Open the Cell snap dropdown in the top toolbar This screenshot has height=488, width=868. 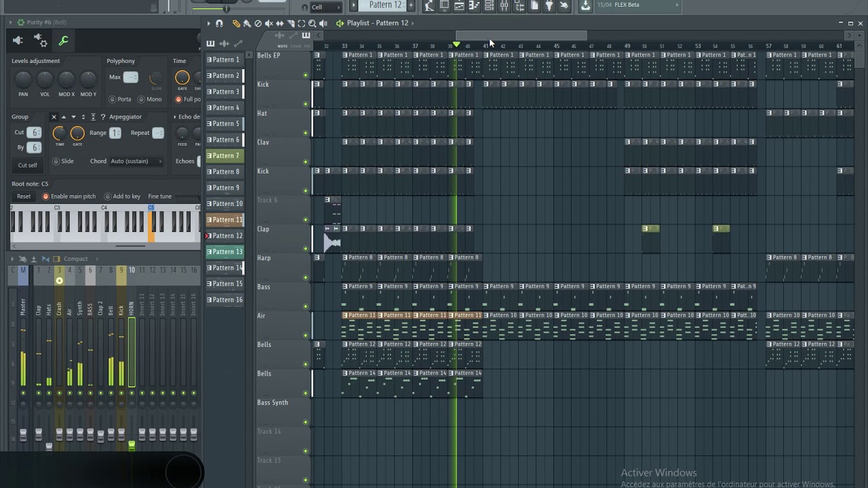click(x=327, y=7)
